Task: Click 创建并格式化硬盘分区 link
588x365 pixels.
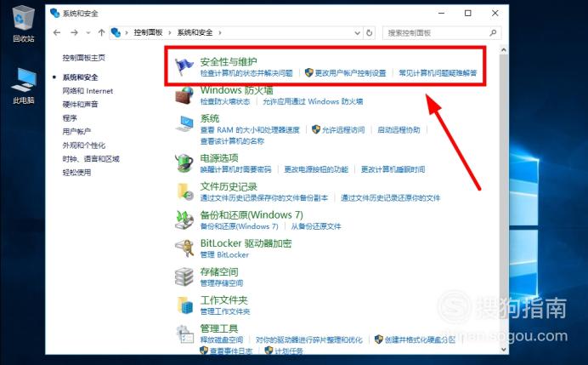Action: [x=420, y=339]
